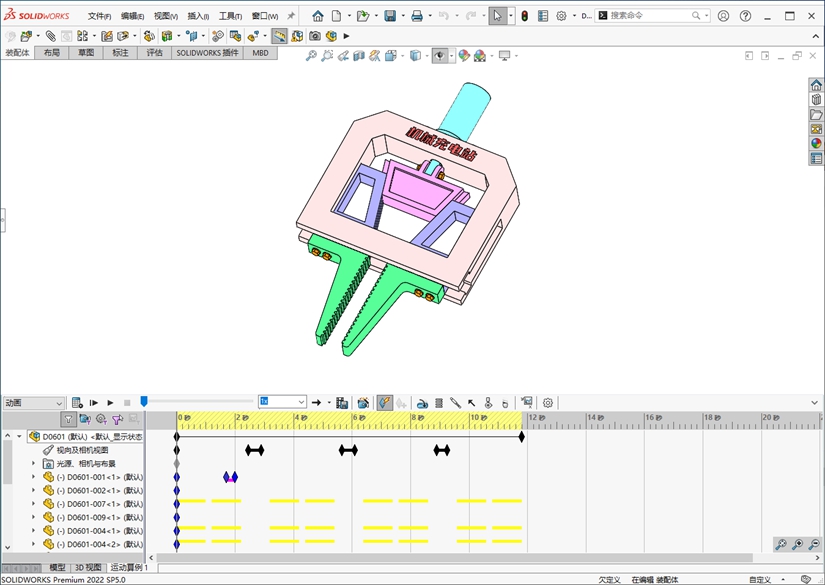Click the Motor icon in motion toolbar
This screenshot has height=585, width=825.
[x=422, y=402]
